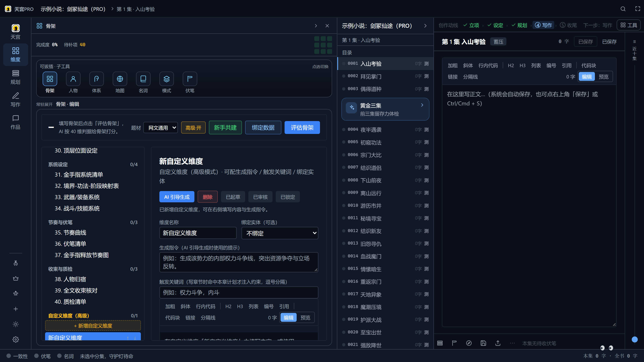Collapse the hint with the minus icon
Image resolution: width=644 pixels, height=362 pixels.
pyautogui.click(x=51, y=128)
